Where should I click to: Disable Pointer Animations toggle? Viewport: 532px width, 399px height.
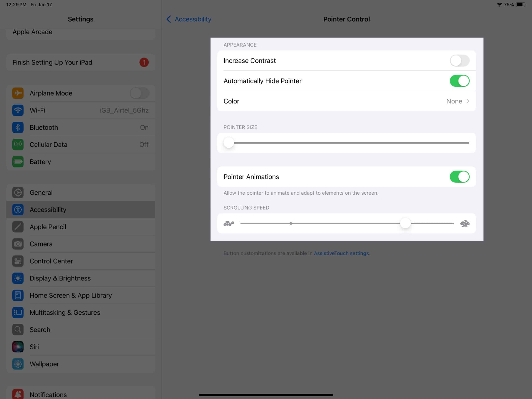coord(459,177)
